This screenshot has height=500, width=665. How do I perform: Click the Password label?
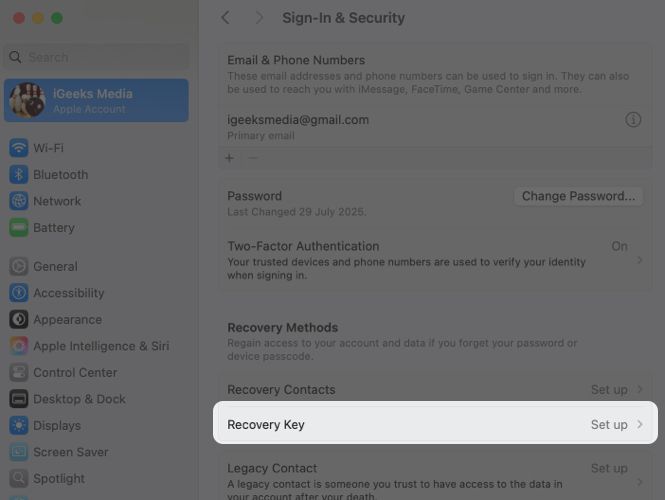pos(254,196)
